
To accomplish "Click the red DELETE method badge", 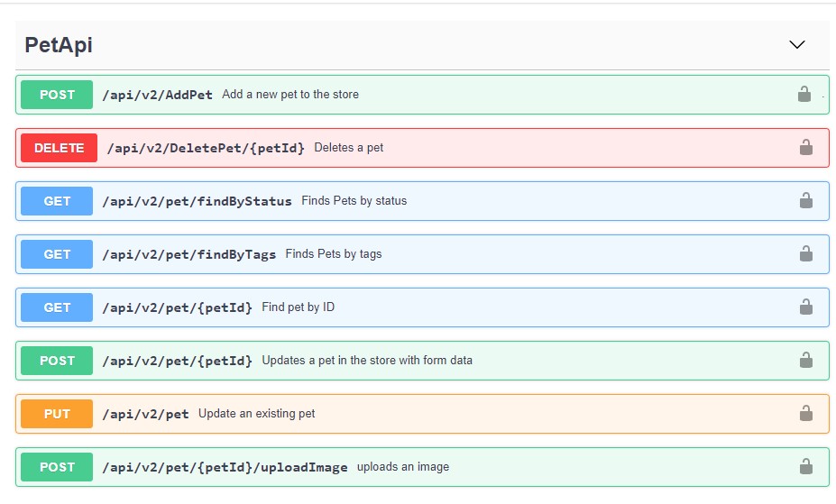I will click(x=60, y=148).
